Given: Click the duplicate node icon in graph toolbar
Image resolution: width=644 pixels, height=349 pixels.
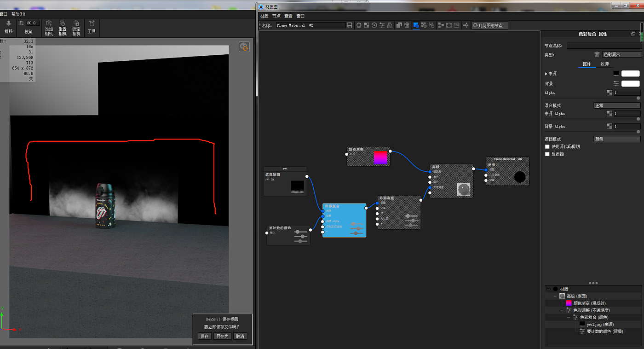Looking at the screenshot, I should (x=399, y=25).
